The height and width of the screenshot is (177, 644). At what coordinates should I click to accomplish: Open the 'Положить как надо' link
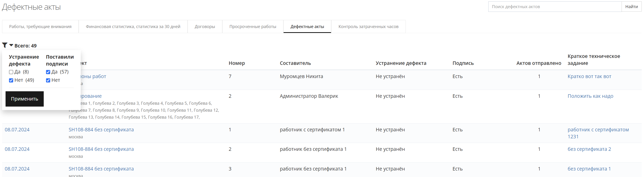pos(590,96)
